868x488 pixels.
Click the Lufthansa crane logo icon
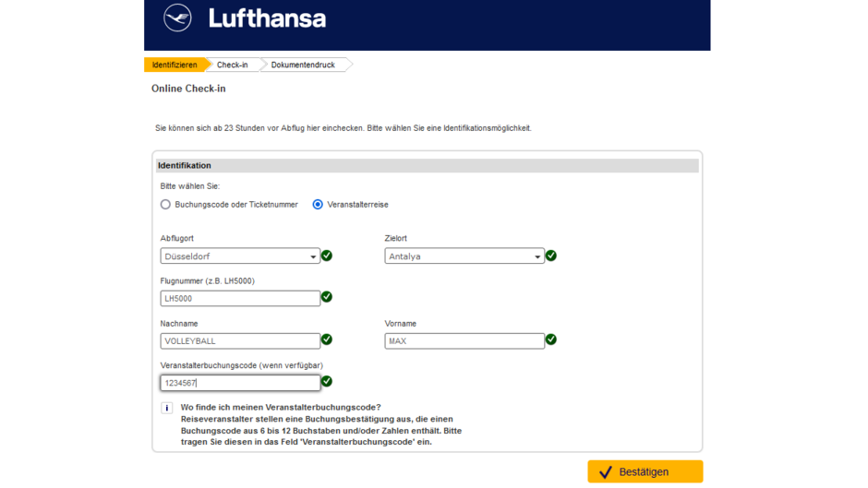pos(177,18)
